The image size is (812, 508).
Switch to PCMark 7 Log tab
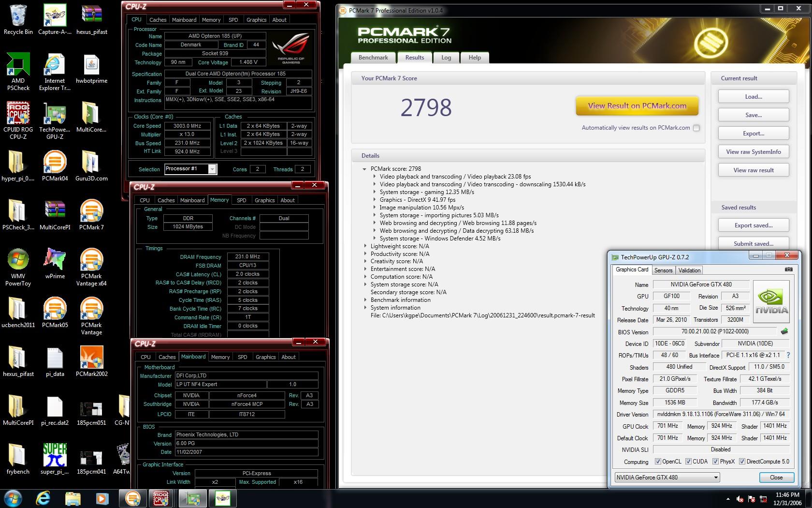pyautogui.click(x=446, y=58)
